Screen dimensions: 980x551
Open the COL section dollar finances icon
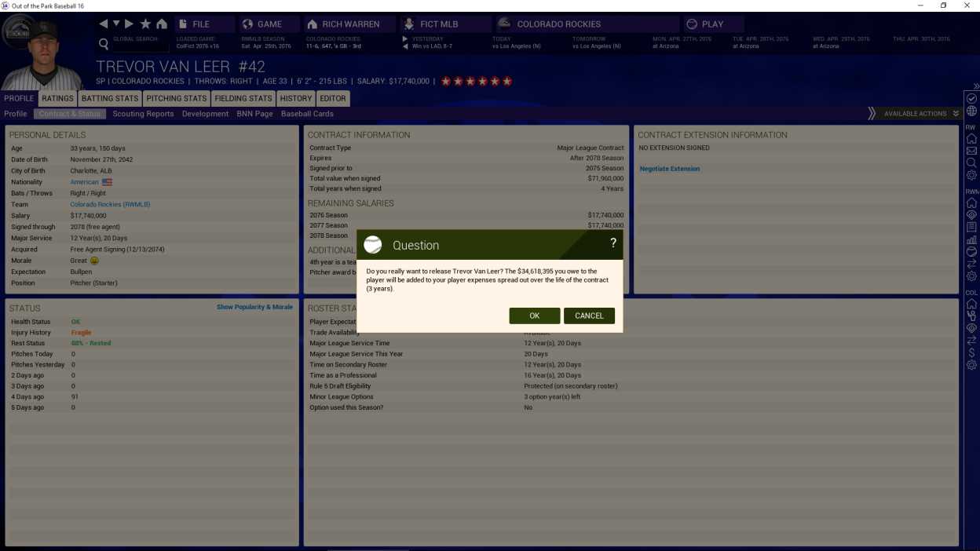tap(971, 353)
